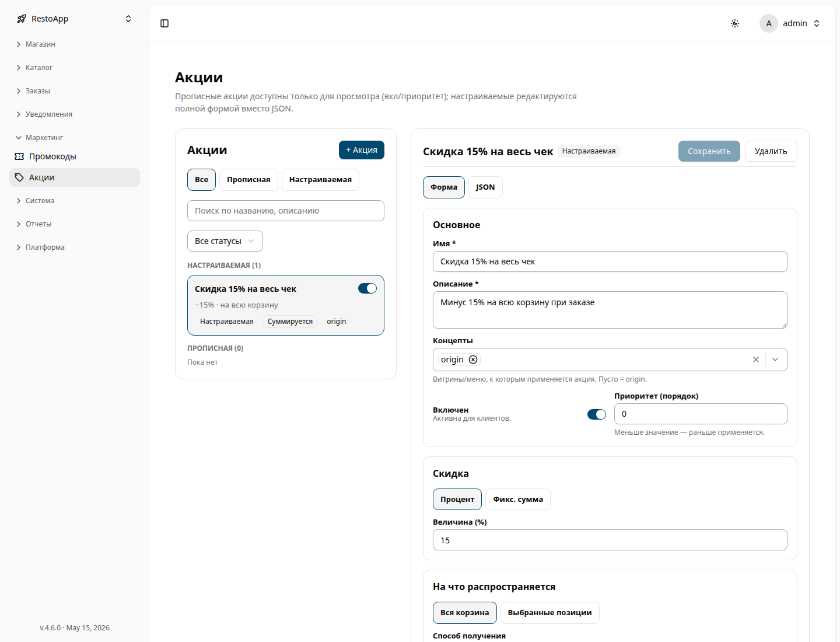Clear all concepts with the X icon
This screenshot has width=840, height=642.
click(x=756, y=360)
